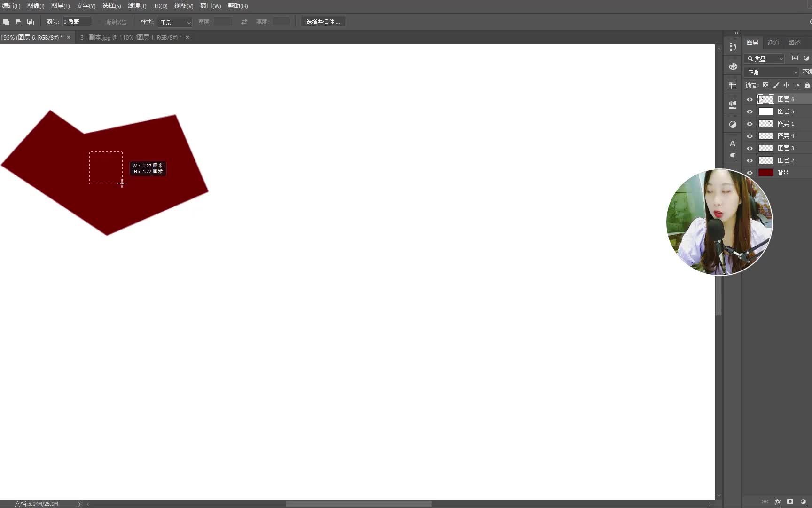Select the 图层 3 layer row
The width and height of the screenshot is (812, 508).
pos(778,148)
